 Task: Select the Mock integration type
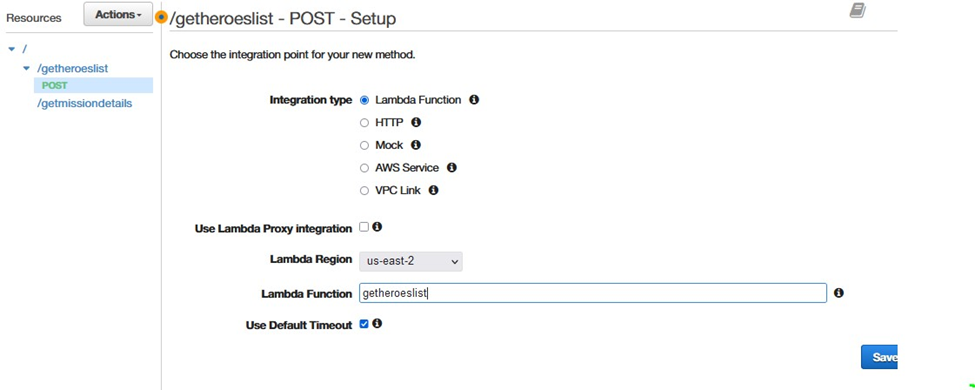(364, 146)
